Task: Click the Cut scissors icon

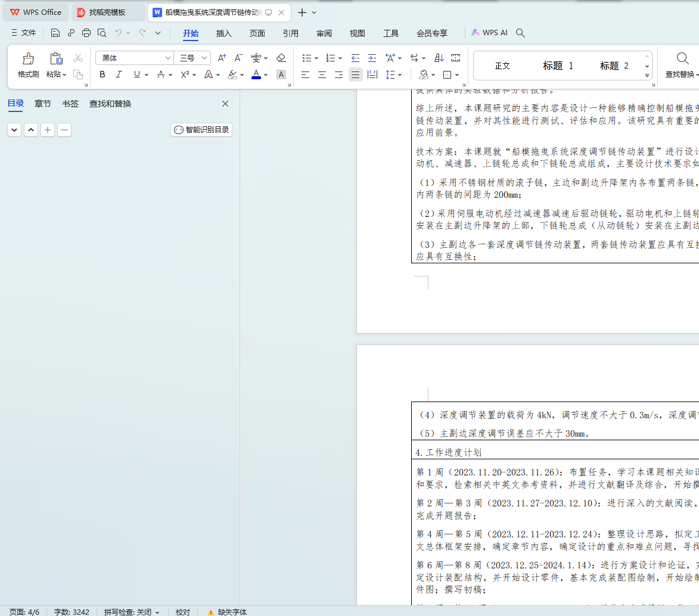Action: pyautogui.click(x=78, y=58)
